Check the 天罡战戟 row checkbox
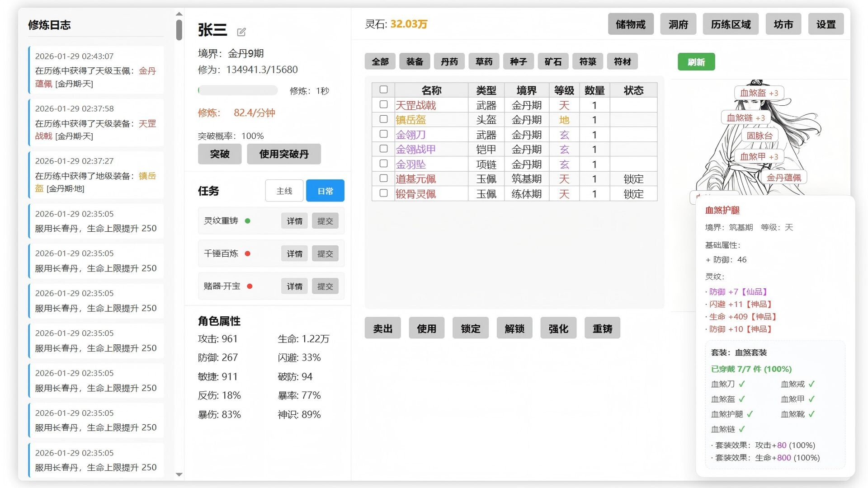 [x=383, y=105]
